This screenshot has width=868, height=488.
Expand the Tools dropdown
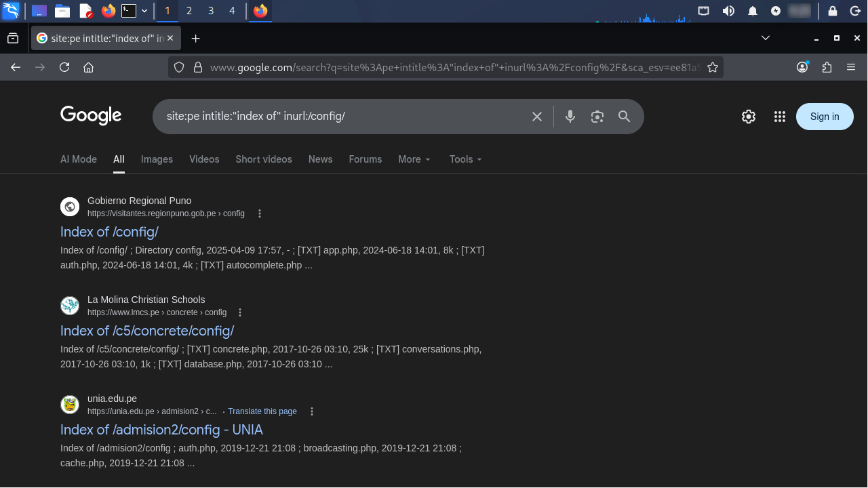click(x=465, y=159)
